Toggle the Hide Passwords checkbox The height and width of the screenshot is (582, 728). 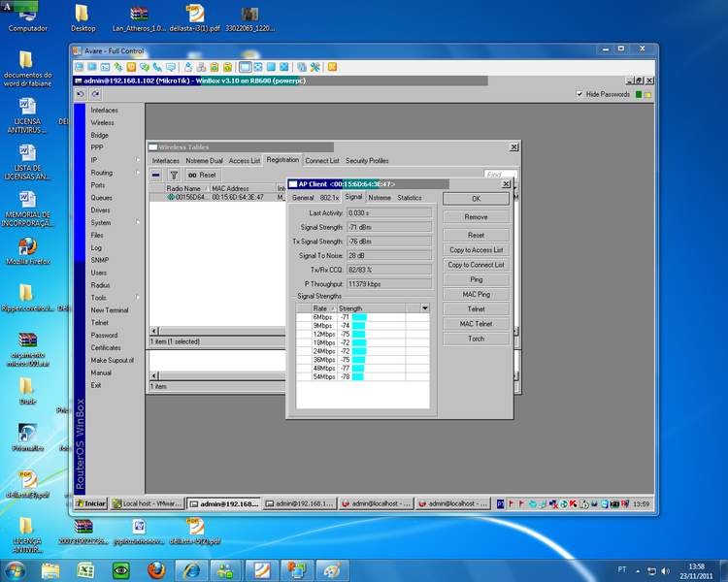(x=580, y=94)
